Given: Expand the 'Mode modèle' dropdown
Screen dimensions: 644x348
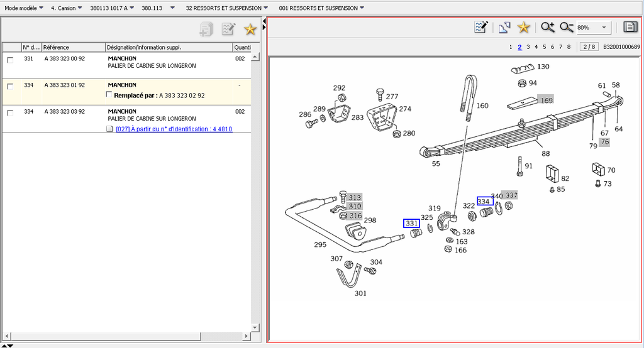Looking at the screenshot, I should tap(24, 8).
